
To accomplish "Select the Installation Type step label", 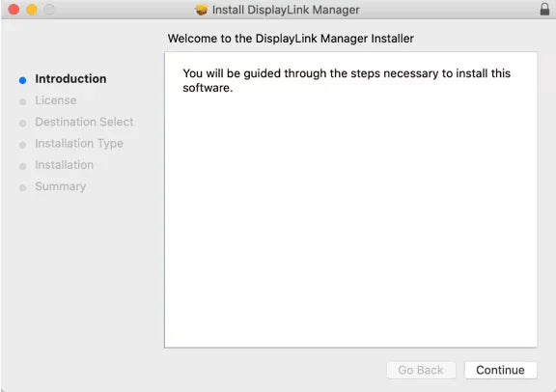I will point(79,144).
